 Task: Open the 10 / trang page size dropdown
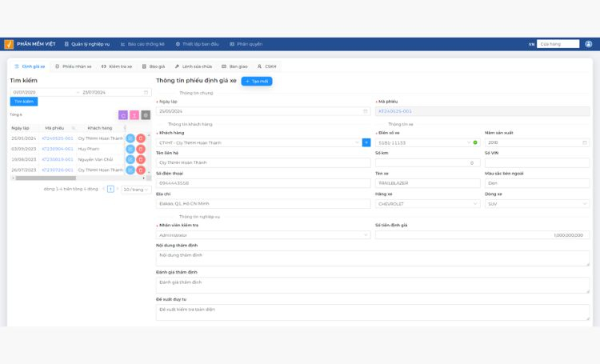[x=136, y=190]
